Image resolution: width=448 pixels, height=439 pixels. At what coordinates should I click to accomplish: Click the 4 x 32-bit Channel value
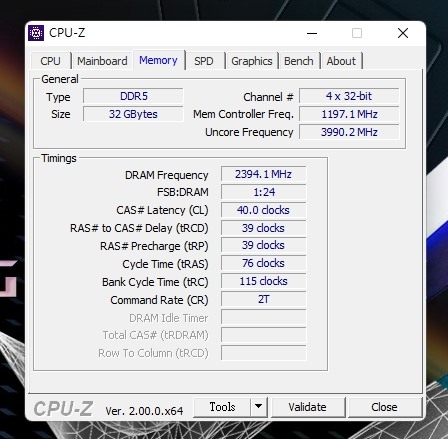click(x=349, y=96)
